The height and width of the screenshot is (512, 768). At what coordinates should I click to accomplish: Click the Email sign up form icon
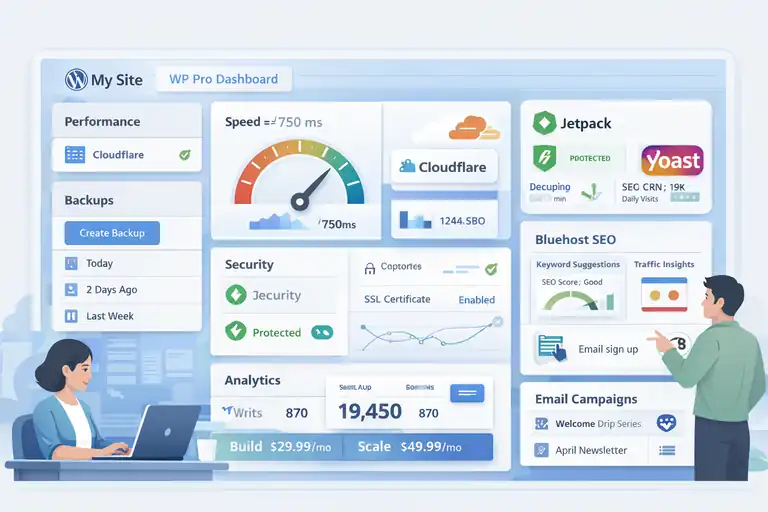click(x=552, y=348)
